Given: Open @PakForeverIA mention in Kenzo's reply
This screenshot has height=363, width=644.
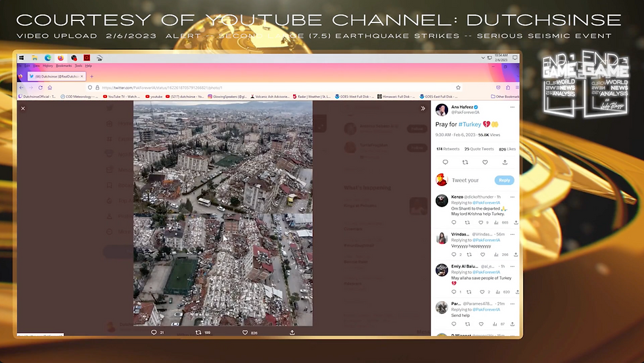Looking at the screenshot, I should (486, 203).
